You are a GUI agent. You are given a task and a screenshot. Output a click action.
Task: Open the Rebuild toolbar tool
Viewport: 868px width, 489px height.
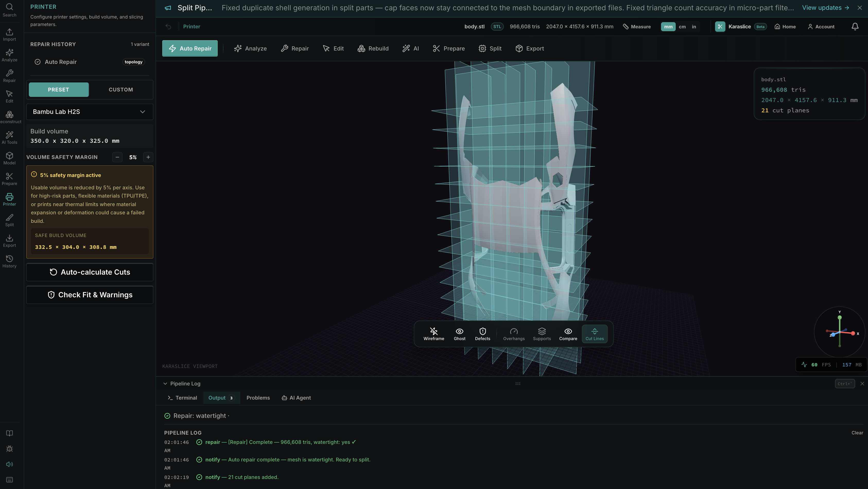coord(373,48)
